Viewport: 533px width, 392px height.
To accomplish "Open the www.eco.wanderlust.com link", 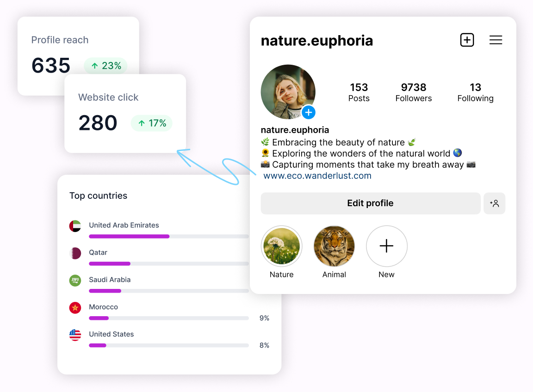I will [x=317, y=176].
